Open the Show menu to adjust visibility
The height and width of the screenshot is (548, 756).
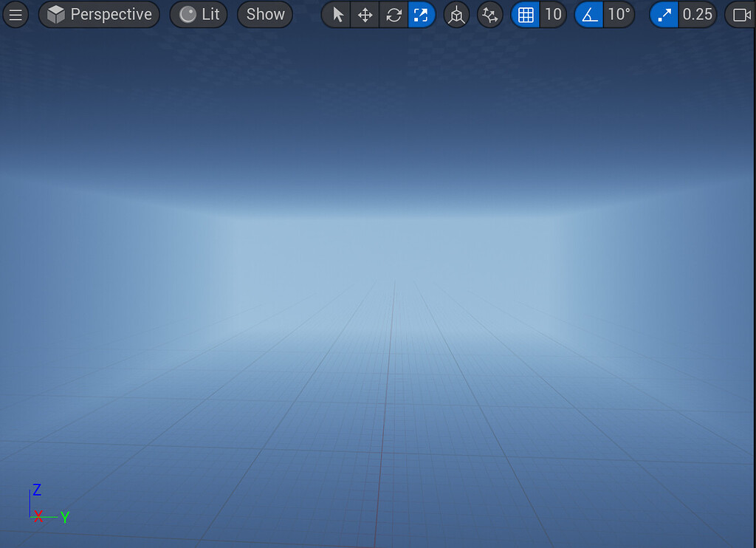[264, 14]
